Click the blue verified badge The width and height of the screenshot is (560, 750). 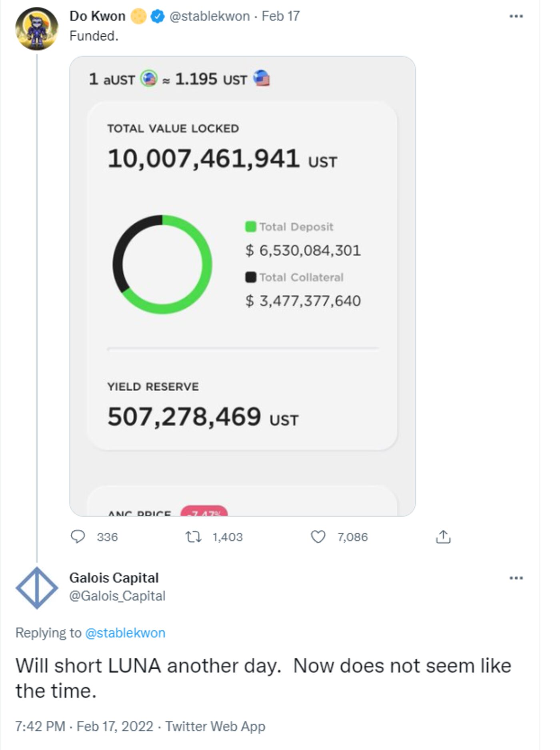tap(158, 16)
